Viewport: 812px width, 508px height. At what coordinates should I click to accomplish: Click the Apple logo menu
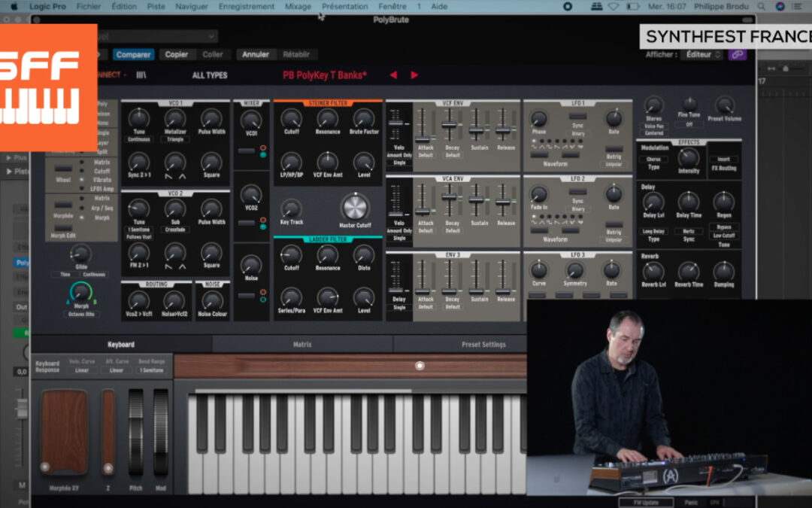tap(14, 6)
